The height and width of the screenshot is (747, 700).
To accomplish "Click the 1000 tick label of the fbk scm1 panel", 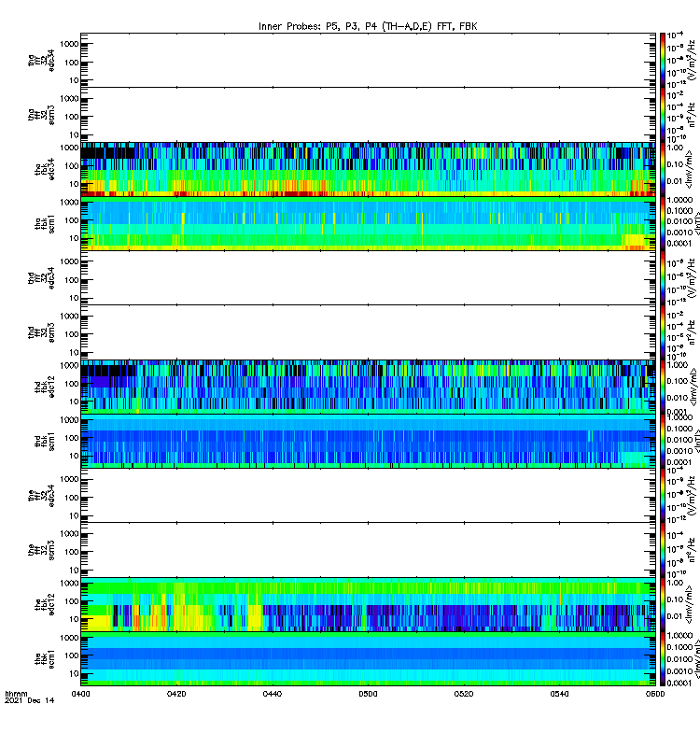I will (69, 638).
